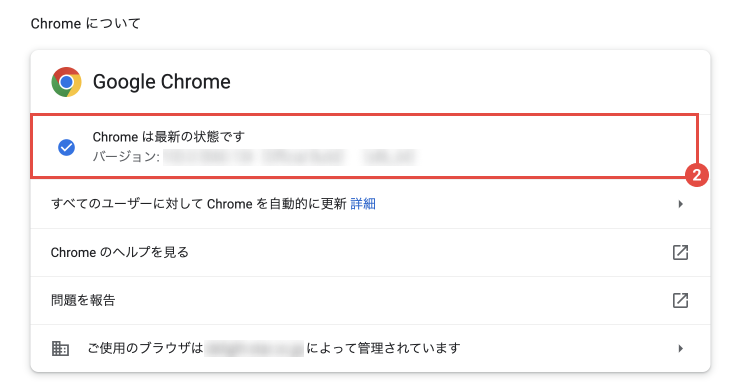The image size is (735, 390).
Task: Click the managed-organization building icon
Action: tap(60, 348)
